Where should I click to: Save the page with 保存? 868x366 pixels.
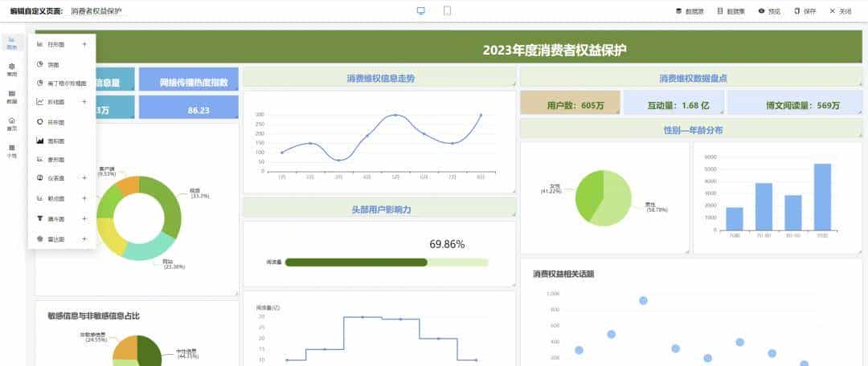click(805, 11)
